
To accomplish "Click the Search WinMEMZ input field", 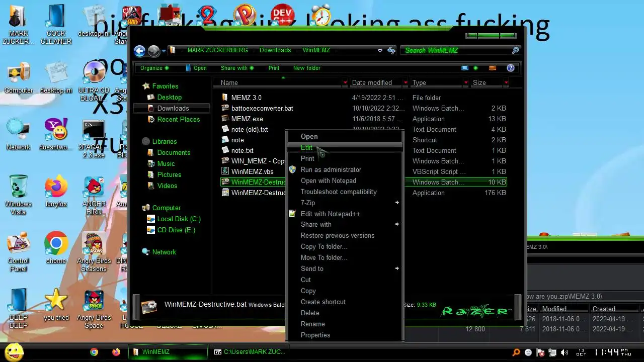I will click(x=457, y=50).
